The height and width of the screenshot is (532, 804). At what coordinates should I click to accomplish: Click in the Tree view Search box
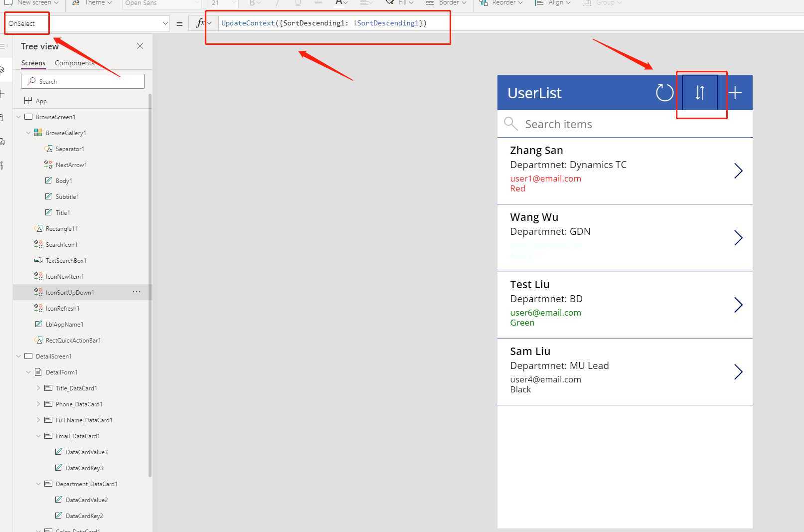click(83, 81)
